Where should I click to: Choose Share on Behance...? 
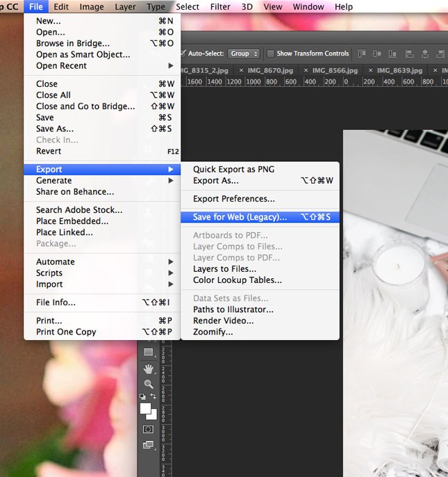[x=102, y=192]
